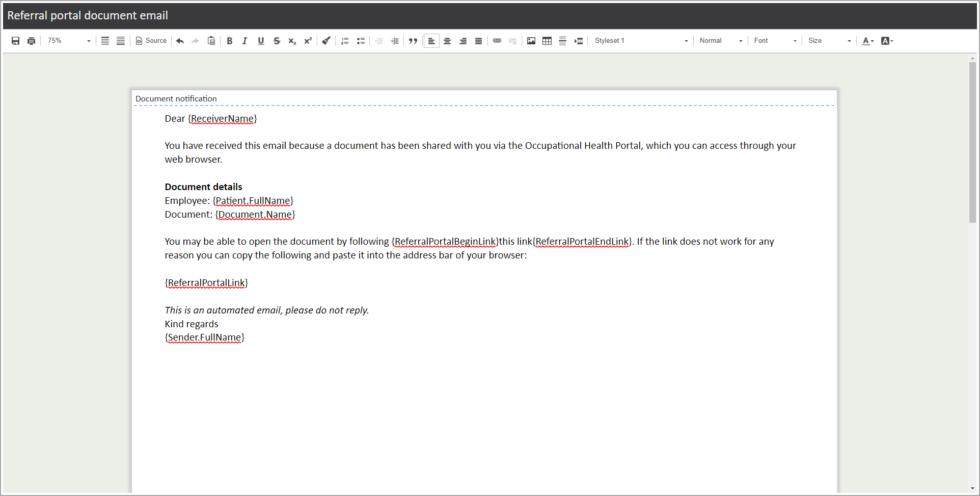Click the Print icon
This screenshot has height=496, width=980.
coord(31,41)
